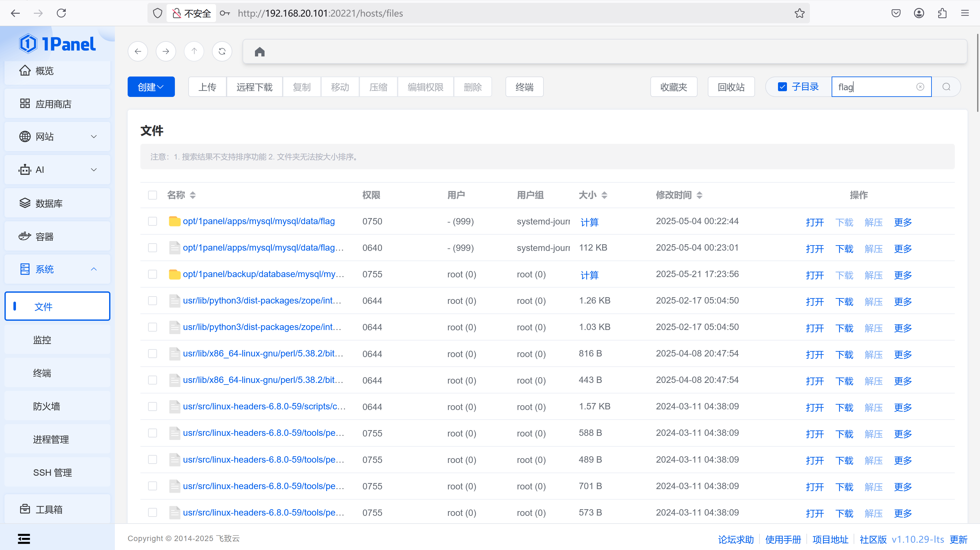980x550 pixels.
Task: Click the search magnifier icon
Action: tap(946, 87)
